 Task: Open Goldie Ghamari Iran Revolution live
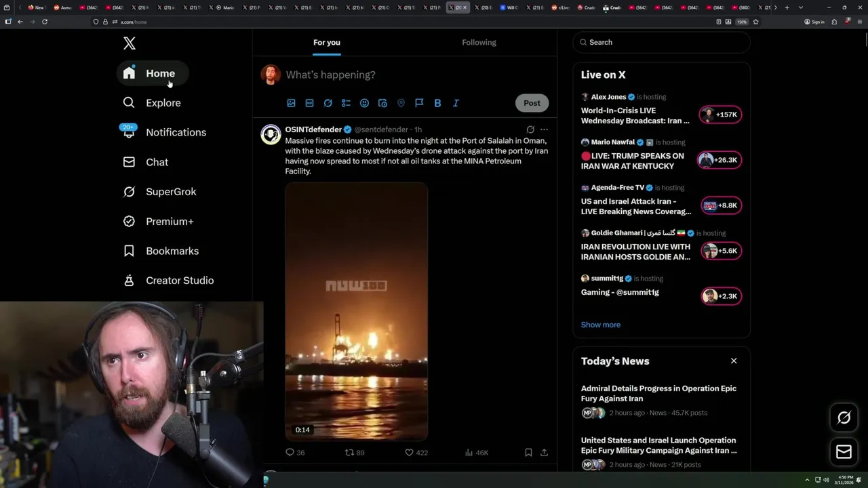point(635,252)
